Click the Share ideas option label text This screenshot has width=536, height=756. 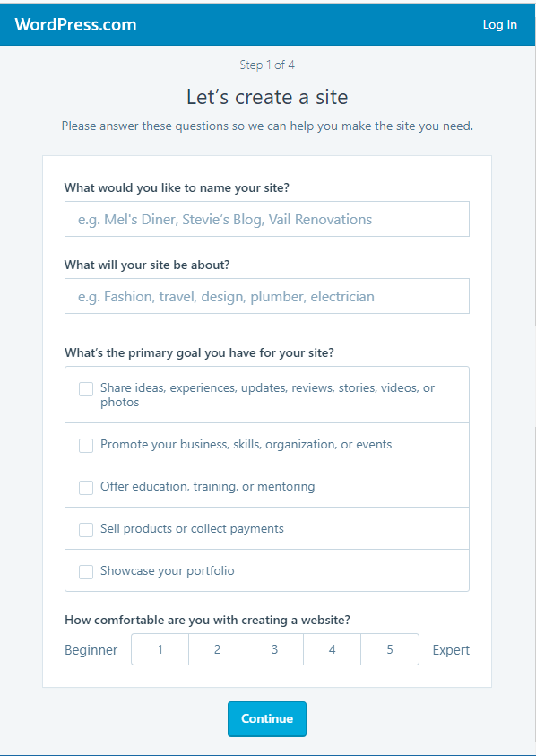(x=267, y=395)
